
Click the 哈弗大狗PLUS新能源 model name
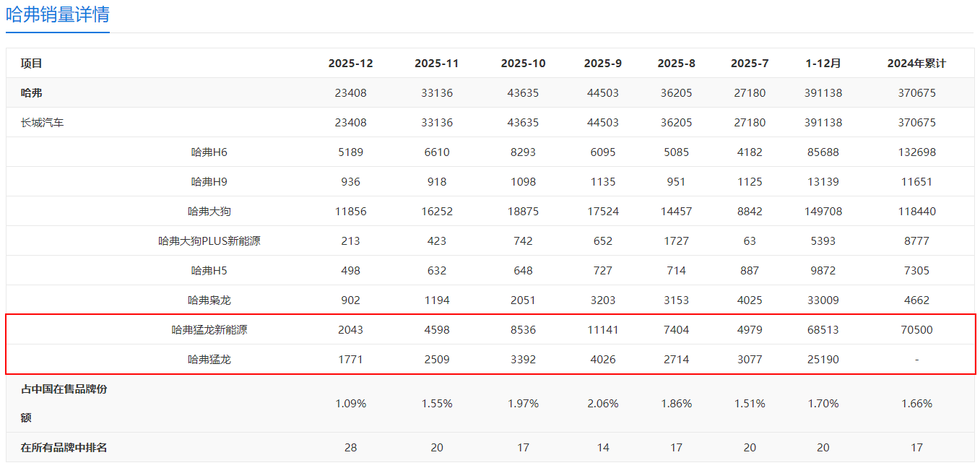pyautogui.click(x=209, y=241)
